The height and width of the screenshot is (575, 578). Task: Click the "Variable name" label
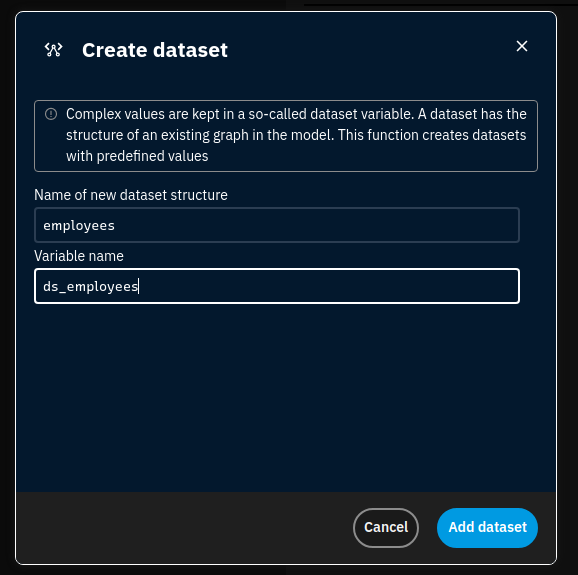[x=79, y=256]
